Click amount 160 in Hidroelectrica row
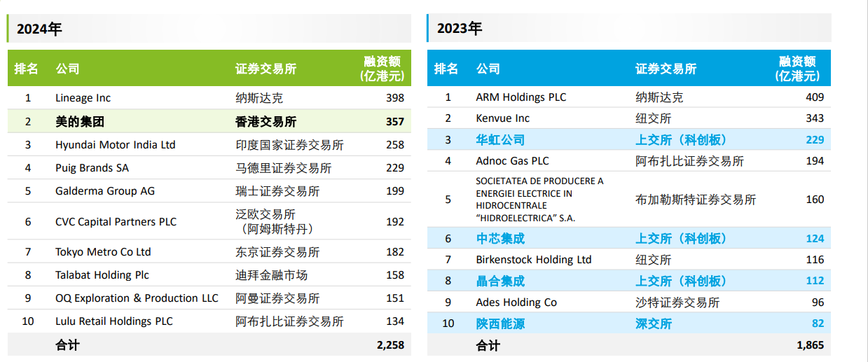The height and width of the screenshot is (362, 868). pos(815,200)
